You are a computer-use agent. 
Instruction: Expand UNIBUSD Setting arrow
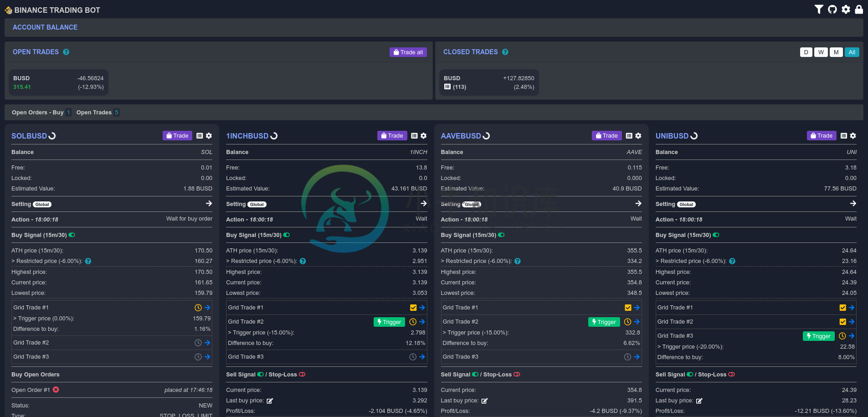(853, 204)
